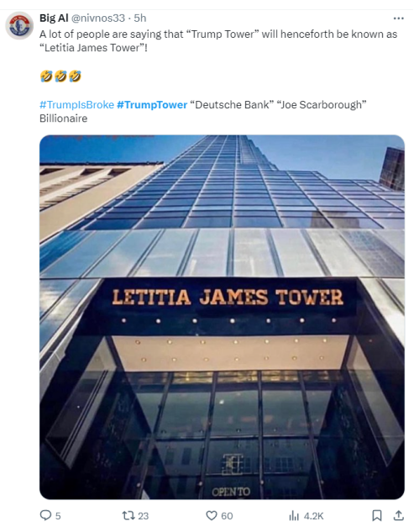Open the #TrumpIsBroke hashtag
The image size is (414, 532).
click(76, 105)
